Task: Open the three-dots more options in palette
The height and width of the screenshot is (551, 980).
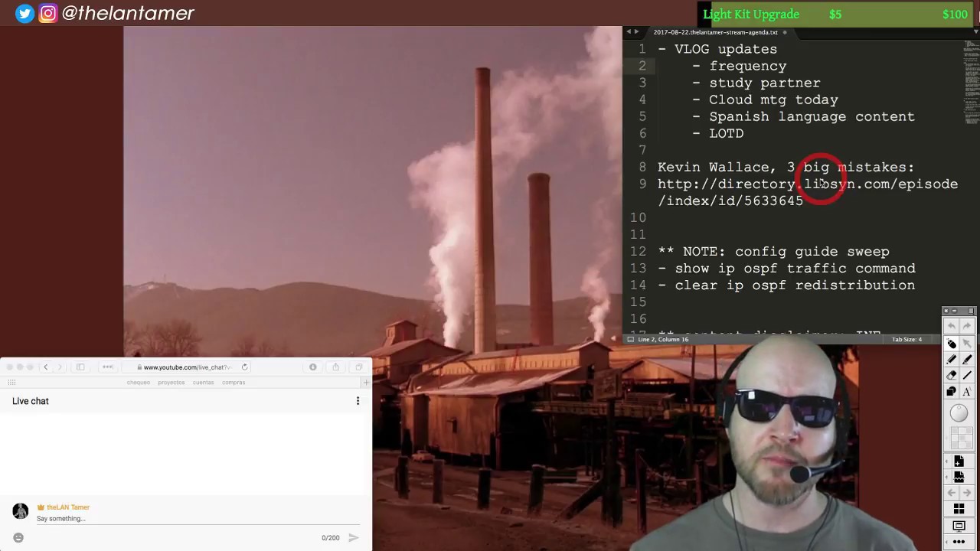Action: point(959,542)
